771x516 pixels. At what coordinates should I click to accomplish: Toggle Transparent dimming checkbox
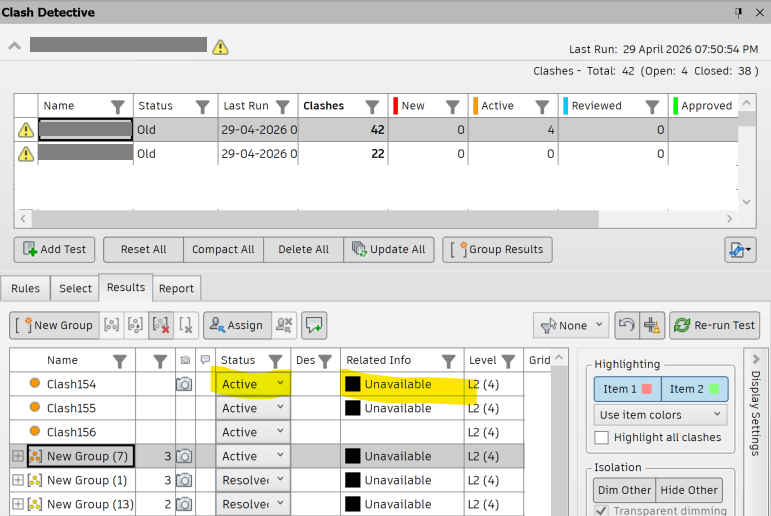601,510
